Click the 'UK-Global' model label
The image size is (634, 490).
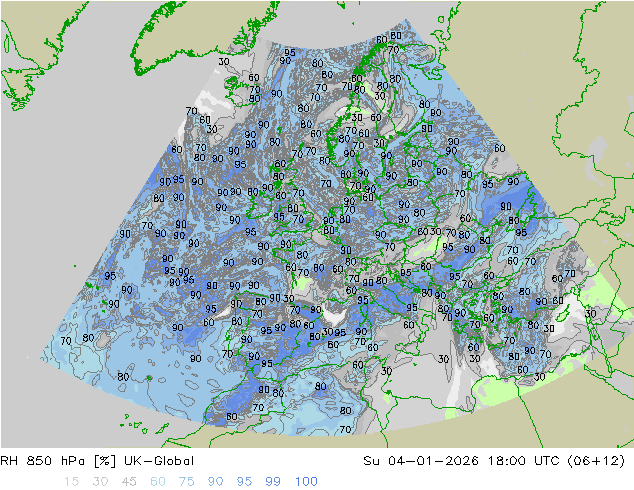click(x=159, y=460)
